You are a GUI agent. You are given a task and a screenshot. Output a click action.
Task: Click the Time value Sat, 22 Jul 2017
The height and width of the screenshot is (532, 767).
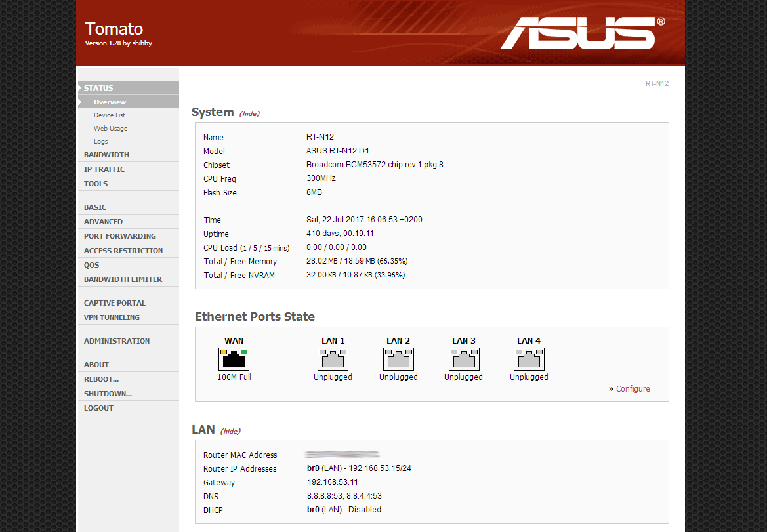tap(364, 220)
